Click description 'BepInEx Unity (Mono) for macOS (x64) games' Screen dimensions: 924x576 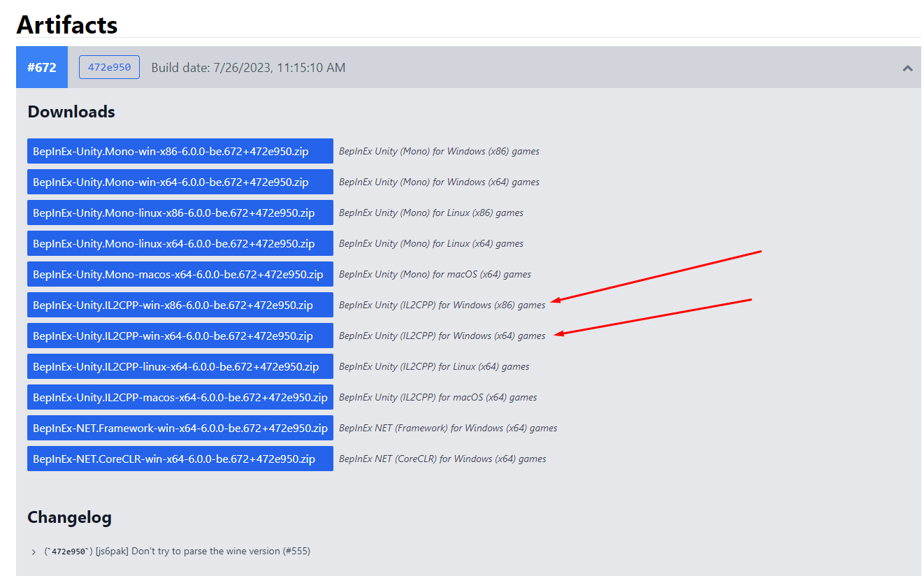[x=435, y=274]
